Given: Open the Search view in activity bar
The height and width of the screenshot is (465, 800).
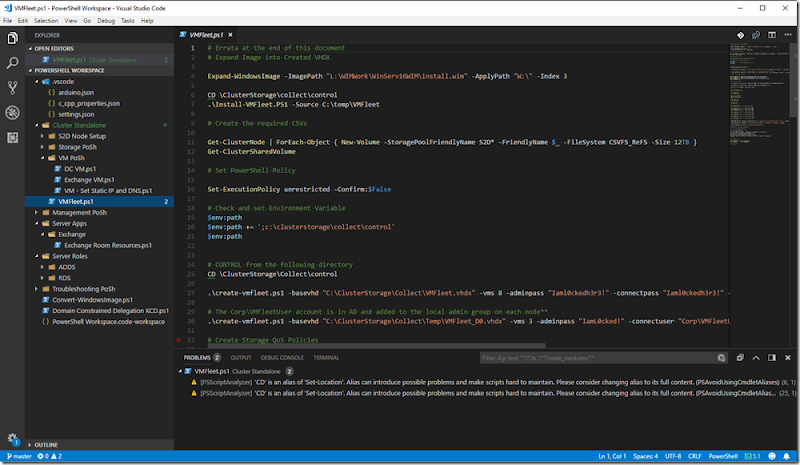Looking at the screenshot, I should click(13, 63).
